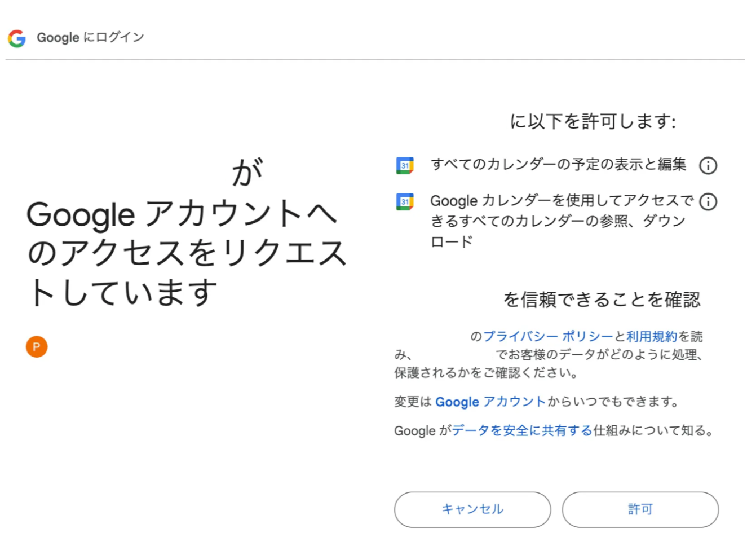Click the を信頼できることを確認 heading
This screenshot has width=756, height=550.
602,300
